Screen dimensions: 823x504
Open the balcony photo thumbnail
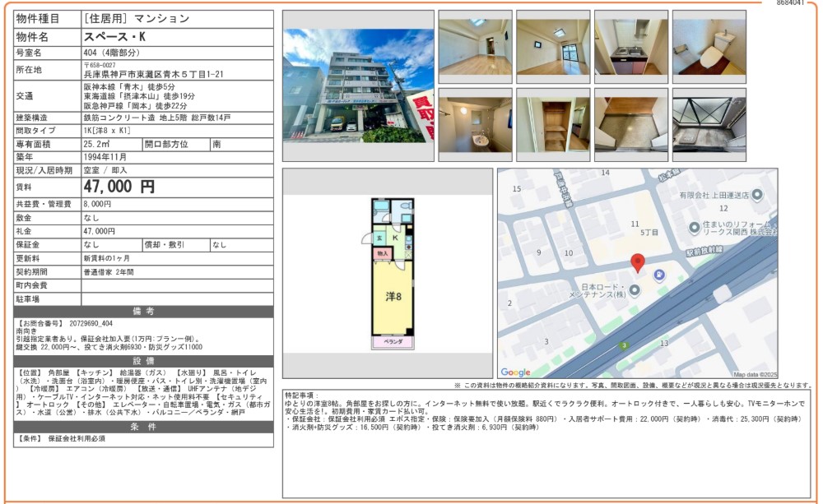pyautogui.click(x=709, y=124)
